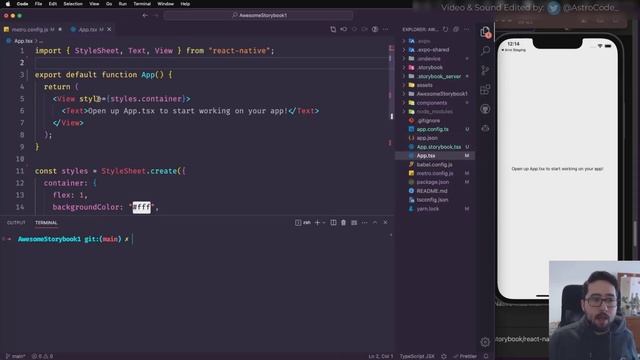The width and height of the screenshot is (640, 360).
Task: Open Explorer header more actions ellipsis
Action: 467,29
